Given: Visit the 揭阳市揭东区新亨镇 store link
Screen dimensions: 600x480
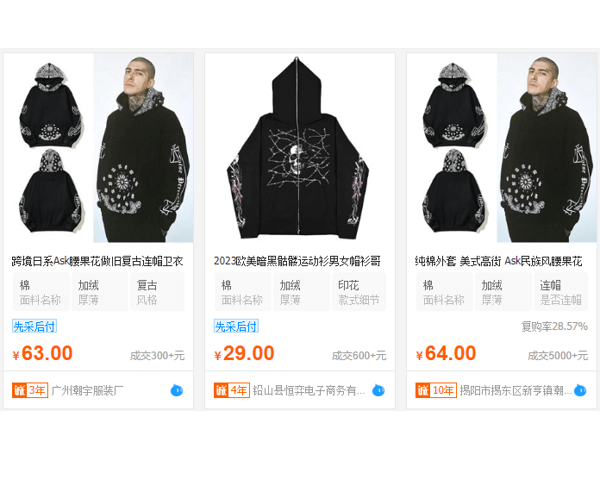Looking at the screenshot, I should click(x=516, y=390).
